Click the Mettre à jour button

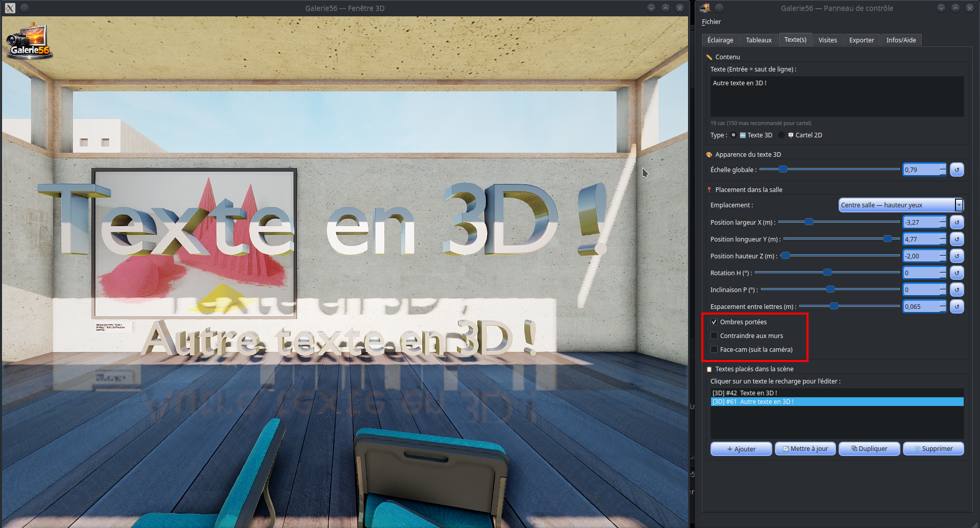tap(805, 449)
